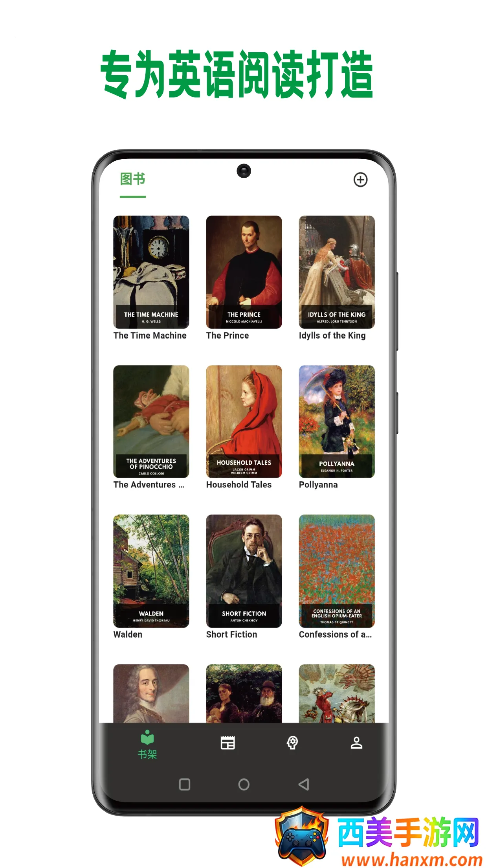This screenshot has width=488, height=868.
Task: Open The Adventures of Pinocchio cover
Action: click(x=151, y=421)
